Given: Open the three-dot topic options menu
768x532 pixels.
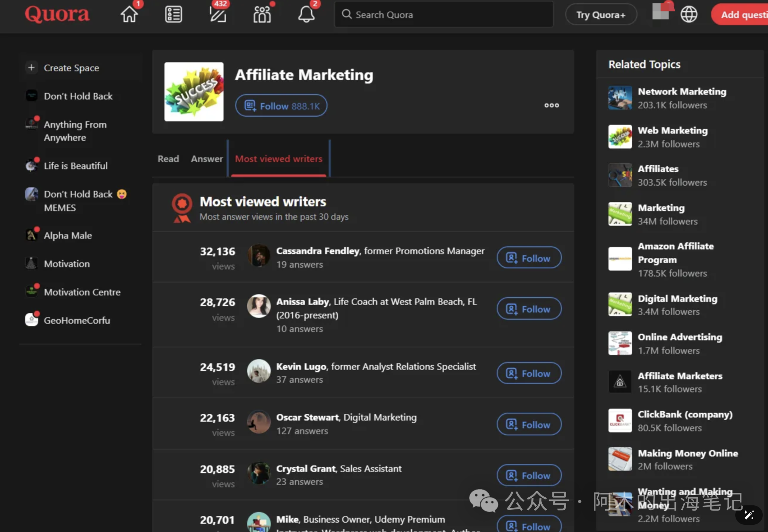Looking at the screenshot, I should pyautogui.click(x=552, y=105).
